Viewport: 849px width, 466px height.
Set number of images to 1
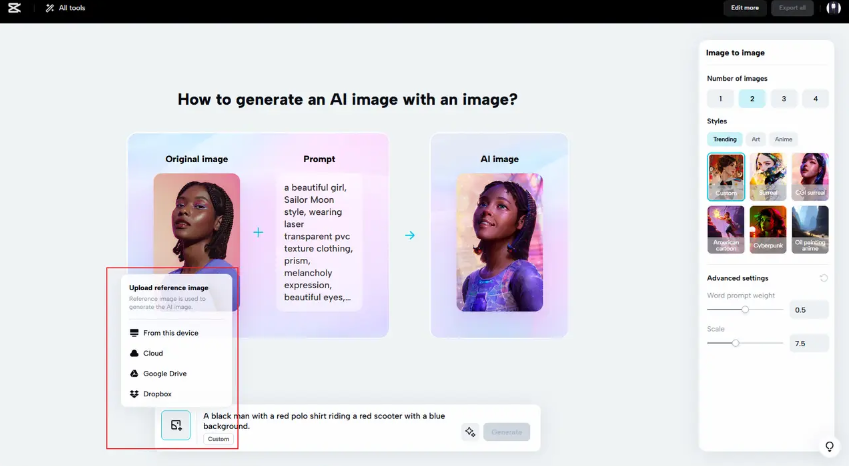click(x=720, y=99)
